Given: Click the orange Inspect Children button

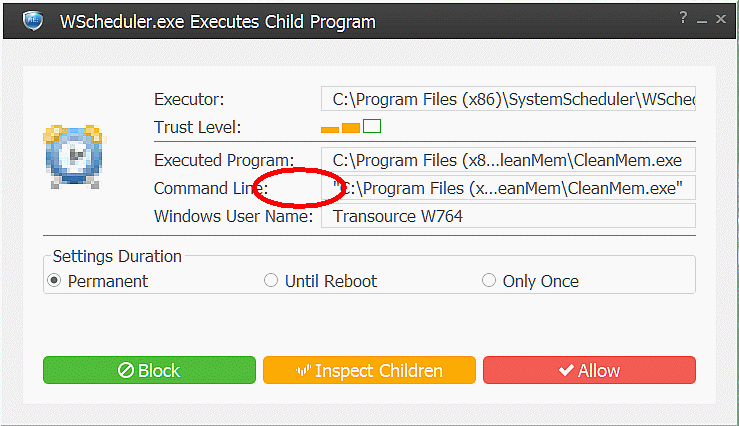Looking at the screenshot, I should pos(369,371).
